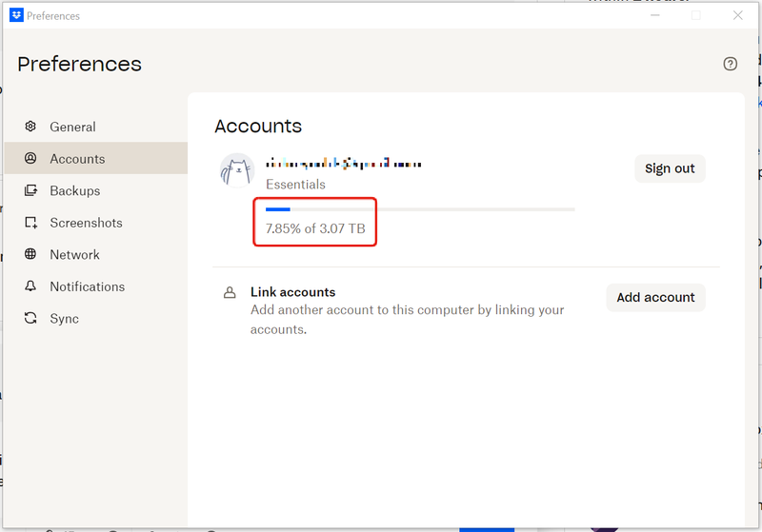
Task: Open the Sync preferences tab
Action: [x=64, y=318]
